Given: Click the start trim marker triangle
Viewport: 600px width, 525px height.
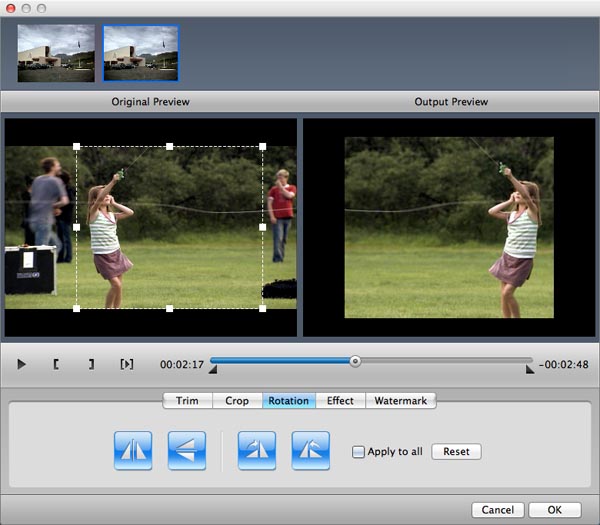Looking at the screenshot, I should coord(213,370).
